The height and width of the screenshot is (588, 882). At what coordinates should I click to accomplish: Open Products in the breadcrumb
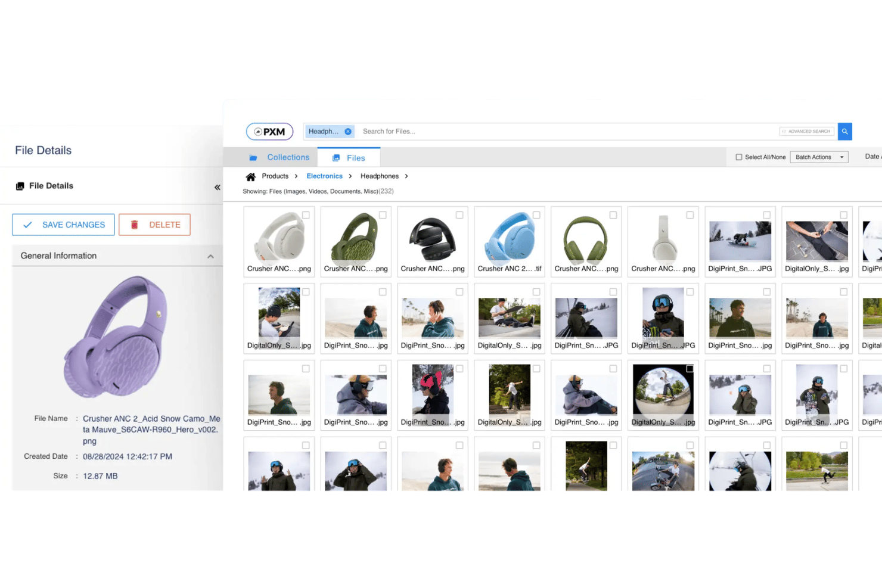[275, 176]
